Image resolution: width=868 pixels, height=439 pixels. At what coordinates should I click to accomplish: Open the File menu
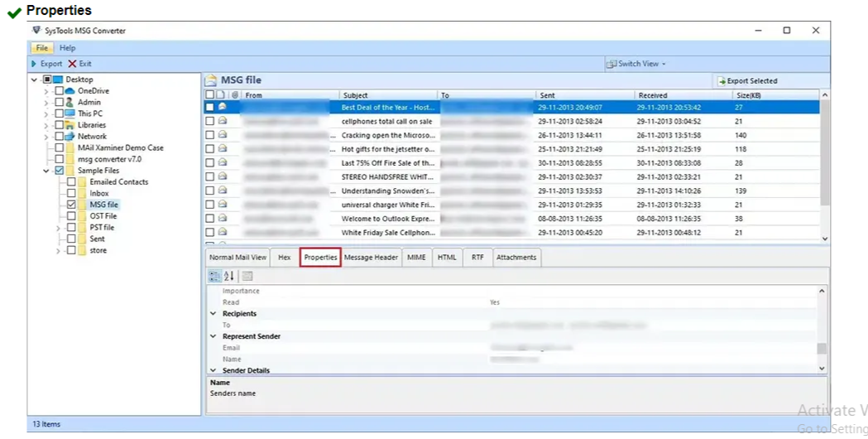coord(42,48)
